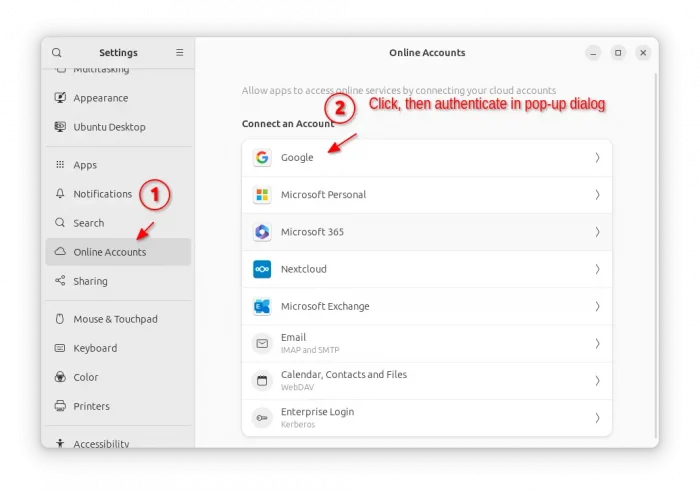Click the Calendar, Contacts and Files icon
The height and width of the screenshot is (493, 700).
(x=262, y=380)
